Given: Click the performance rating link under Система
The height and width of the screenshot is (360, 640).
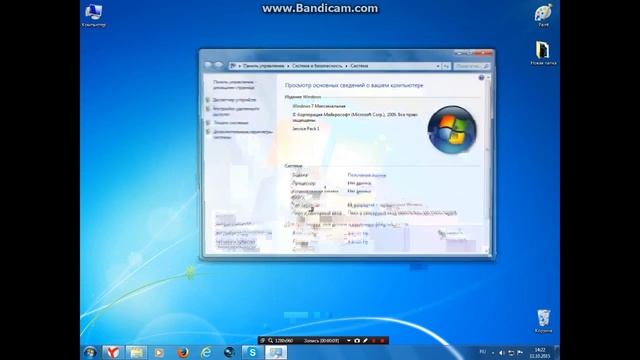Looking at the screenshot, I should [x=367, y=175].
